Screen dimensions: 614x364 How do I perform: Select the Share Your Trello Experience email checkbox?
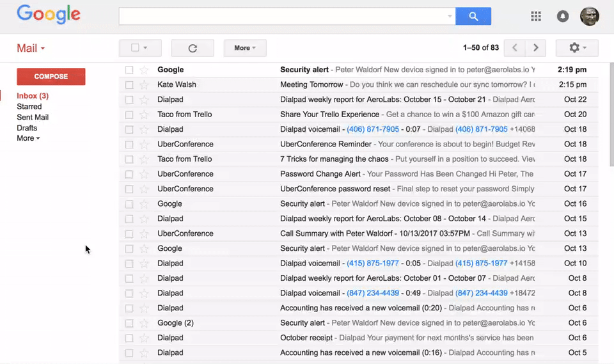click(129, 115)
